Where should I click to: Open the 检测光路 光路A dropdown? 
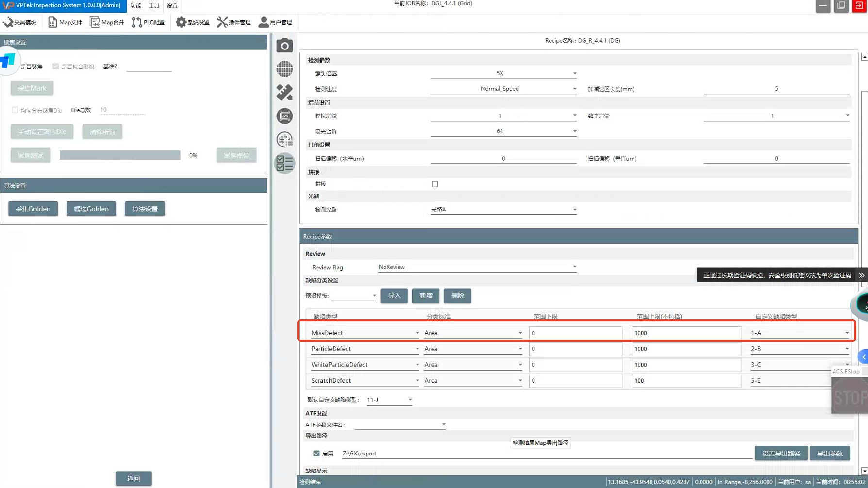(x=503, y=210)
